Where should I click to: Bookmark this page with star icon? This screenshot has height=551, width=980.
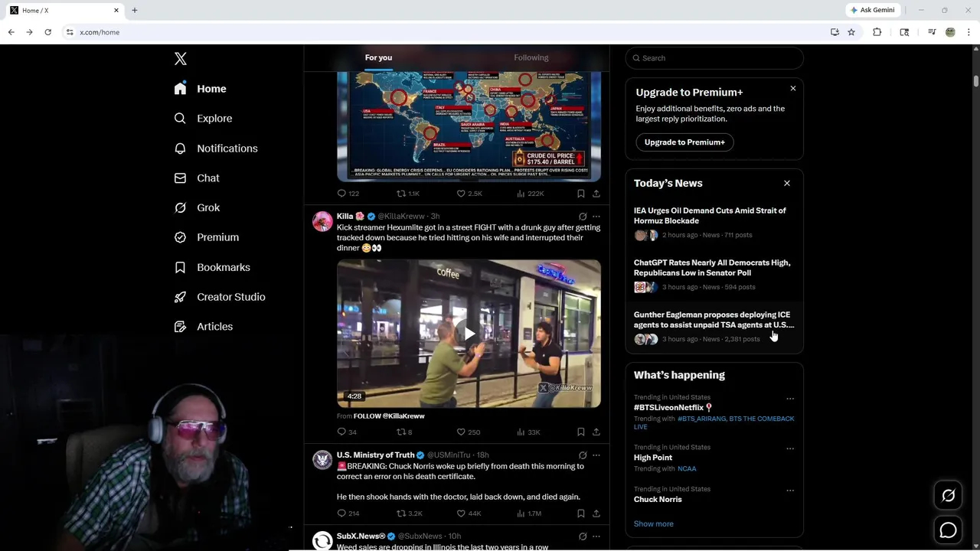click(851, 32)
